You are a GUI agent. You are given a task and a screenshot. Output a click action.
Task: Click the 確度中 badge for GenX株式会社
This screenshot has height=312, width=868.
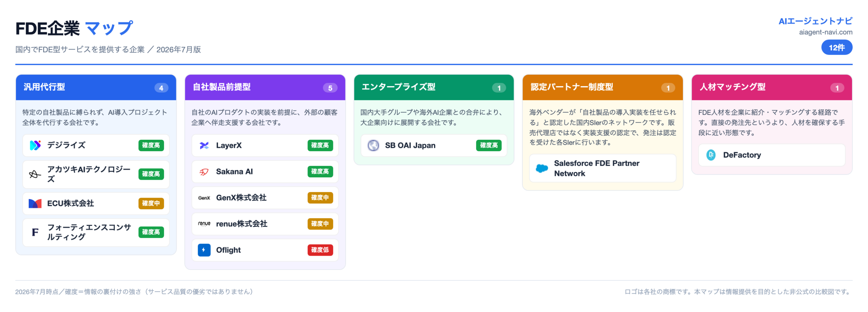pos(320,197)
